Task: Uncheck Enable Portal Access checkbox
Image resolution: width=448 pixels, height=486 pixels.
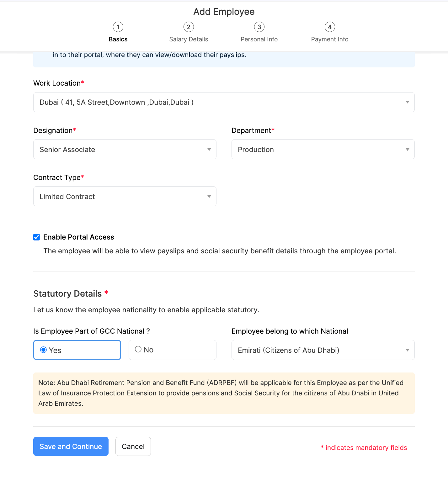Action: [37, 237]
